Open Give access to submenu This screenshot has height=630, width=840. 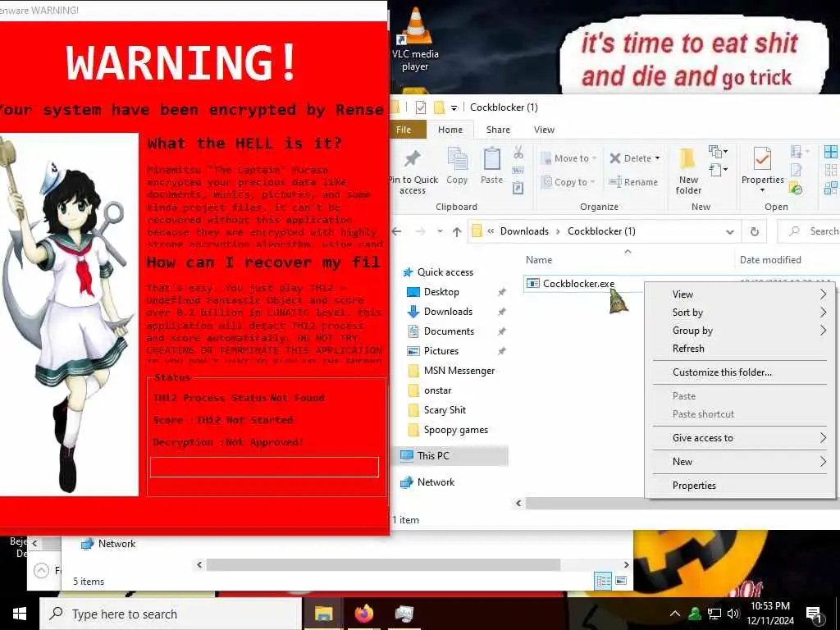[x=740, y=438]
